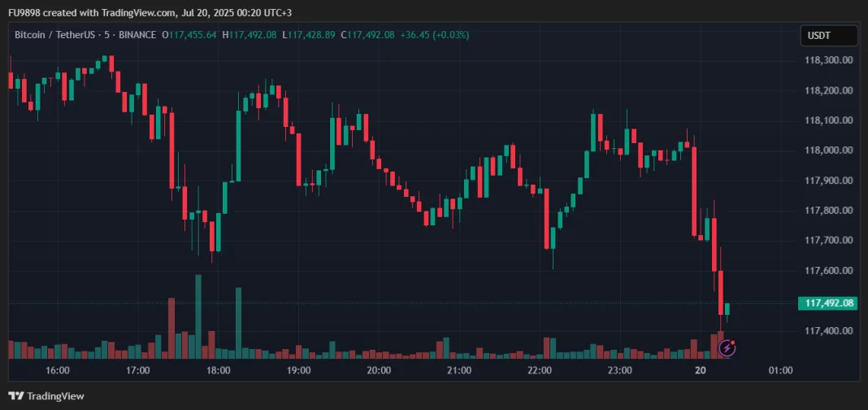Click the green 117,492.08 current price label
This screenshot has height=410, width=868.
click(829, 303)
